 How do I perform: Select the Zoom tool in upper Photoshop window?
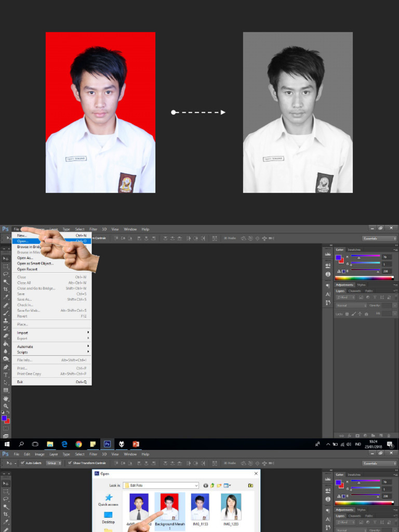click(6, 406)
